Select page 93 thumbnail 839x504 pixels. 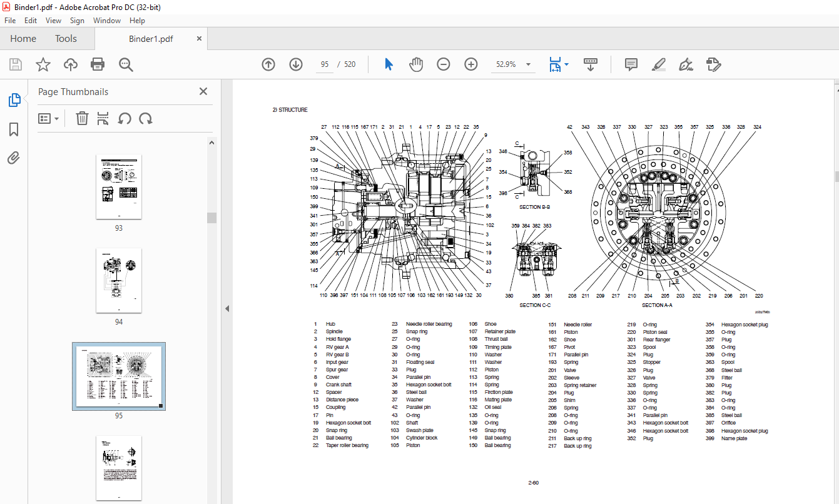pos(119,187)
